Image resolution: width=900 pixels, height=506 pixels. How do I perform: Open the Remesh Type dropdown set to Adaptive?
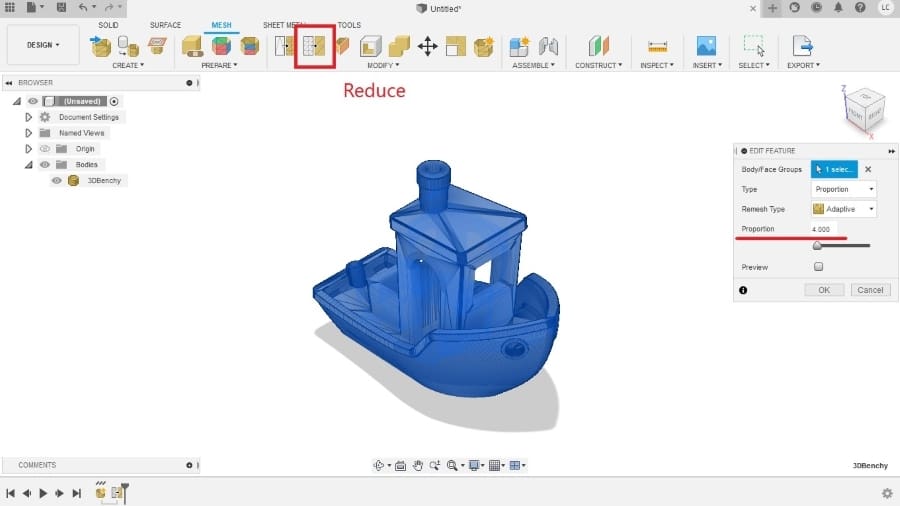[844, 209]
